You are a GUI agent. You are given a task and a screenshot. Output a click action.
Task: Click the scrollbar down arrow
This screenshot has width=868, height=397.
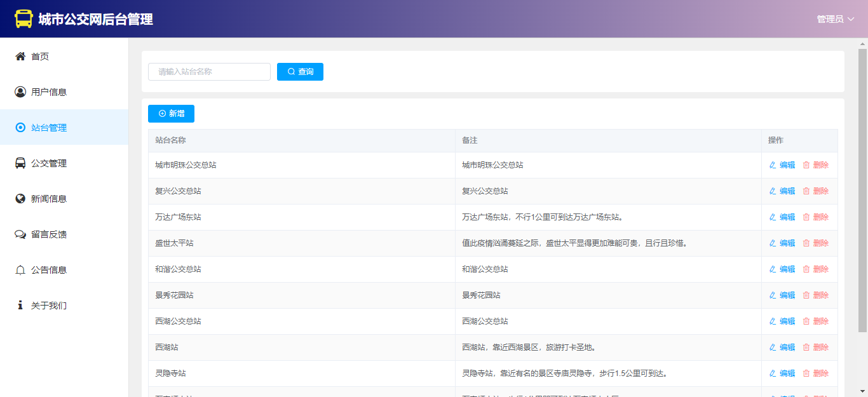[862, 391]
